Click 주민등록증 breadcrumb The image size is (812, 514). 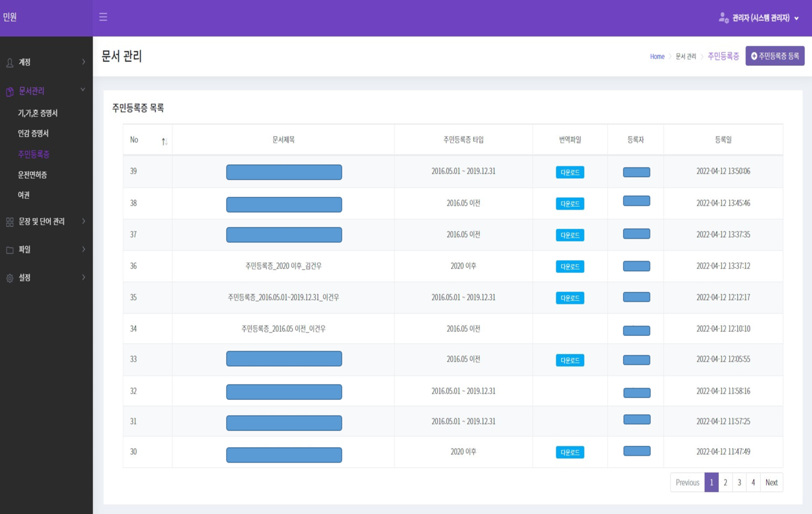723,56
